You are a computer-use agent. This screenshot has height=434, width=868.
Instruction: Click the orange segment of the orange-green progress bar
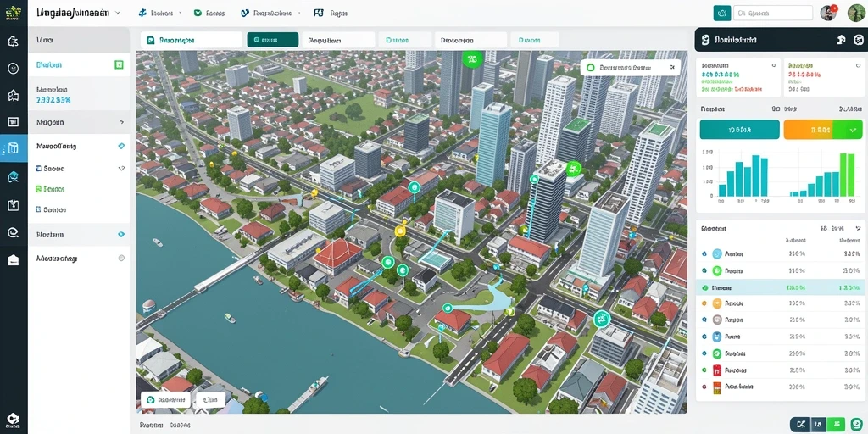pyautogui.click(x=809, y=130)
